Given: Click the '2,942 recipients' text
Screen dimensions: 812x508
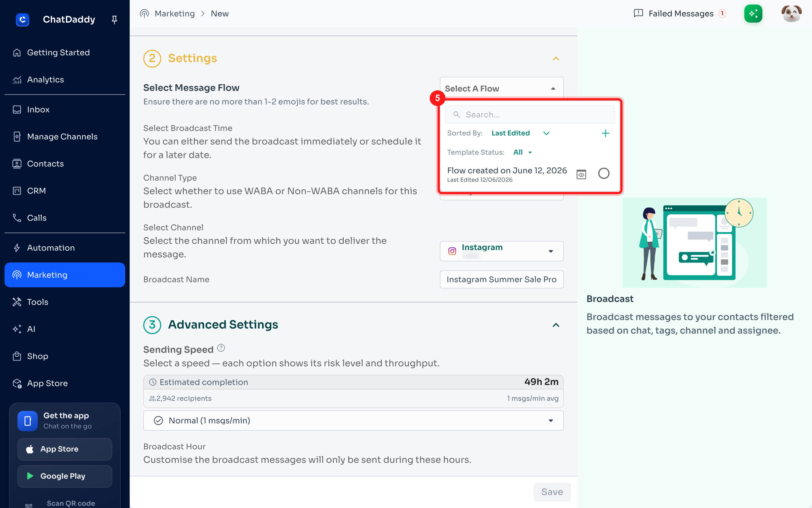Looking at the screenshot, I should coord(184,398).
